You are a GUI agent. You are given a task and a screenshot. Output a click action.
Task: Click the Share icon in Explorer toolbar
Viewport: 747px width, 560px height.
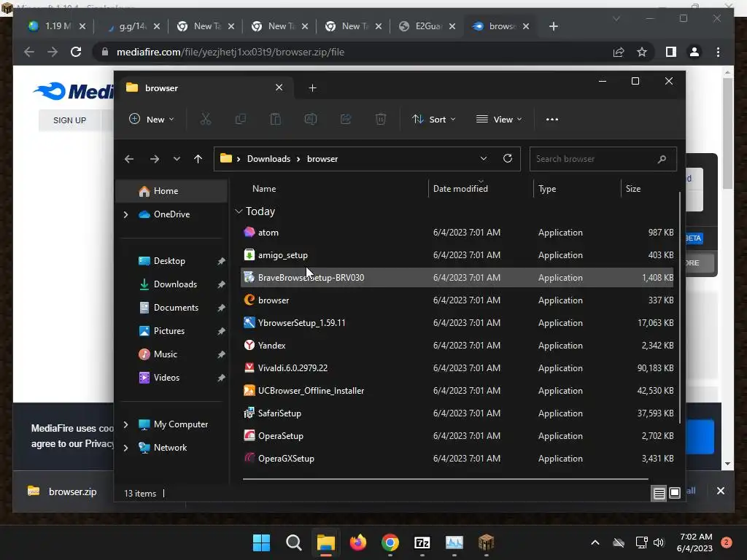tap(345, 119)
